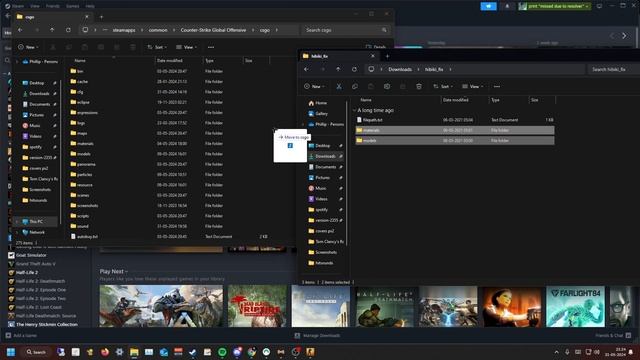The height and width of the screenshot is (360, 640).
Task: Click Counter-Strike Global Offensive breadcrumb
Action: [x=213, y=30]
